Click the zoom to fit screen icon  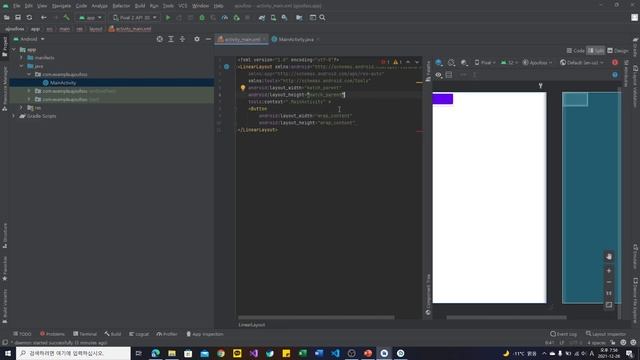click(x=609, y=305)
